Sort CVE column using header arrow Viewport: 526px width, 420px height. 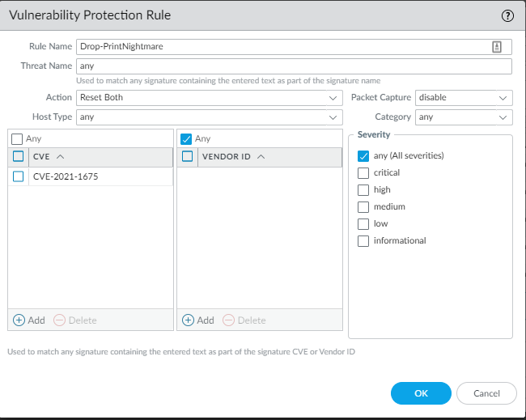coord(61,156)
